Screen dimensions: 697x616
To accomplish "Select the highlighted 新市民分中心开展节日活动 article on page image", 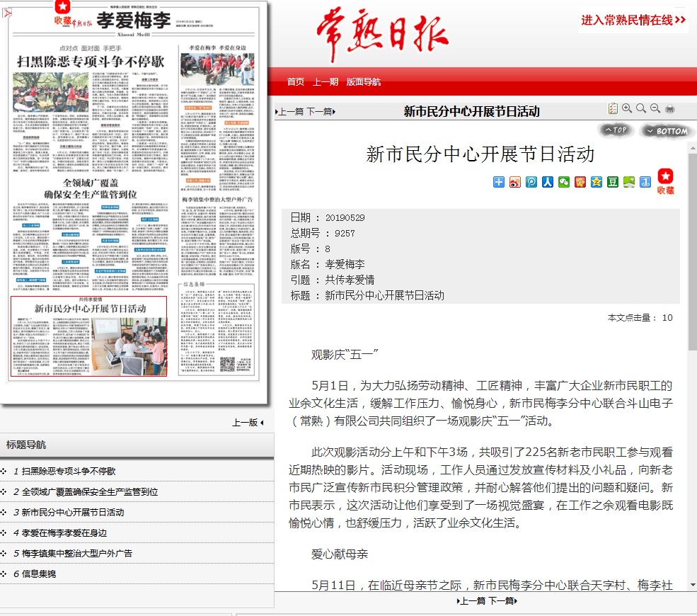I will (x=89, y=336).
